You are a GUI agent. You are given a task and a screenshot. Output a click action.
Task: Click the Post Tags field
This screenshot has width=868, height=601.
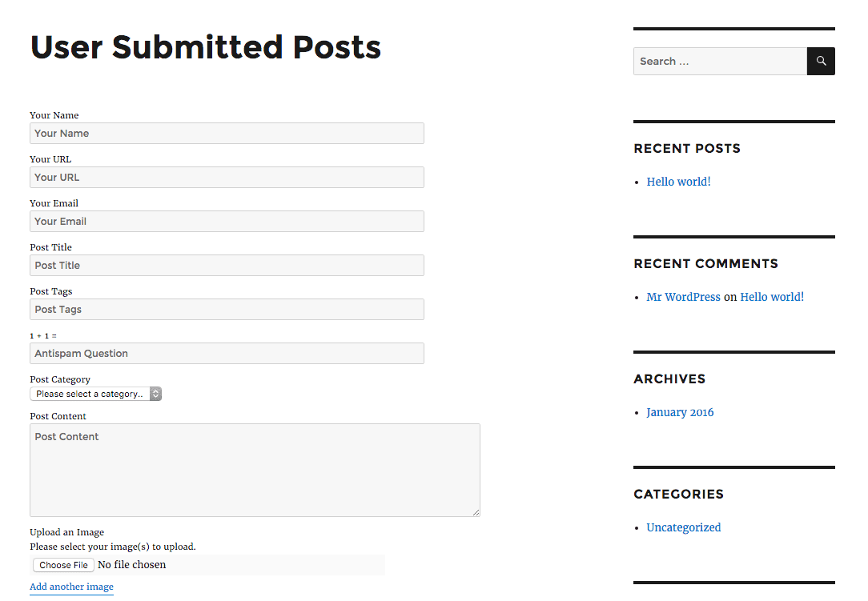coord(227,309)
